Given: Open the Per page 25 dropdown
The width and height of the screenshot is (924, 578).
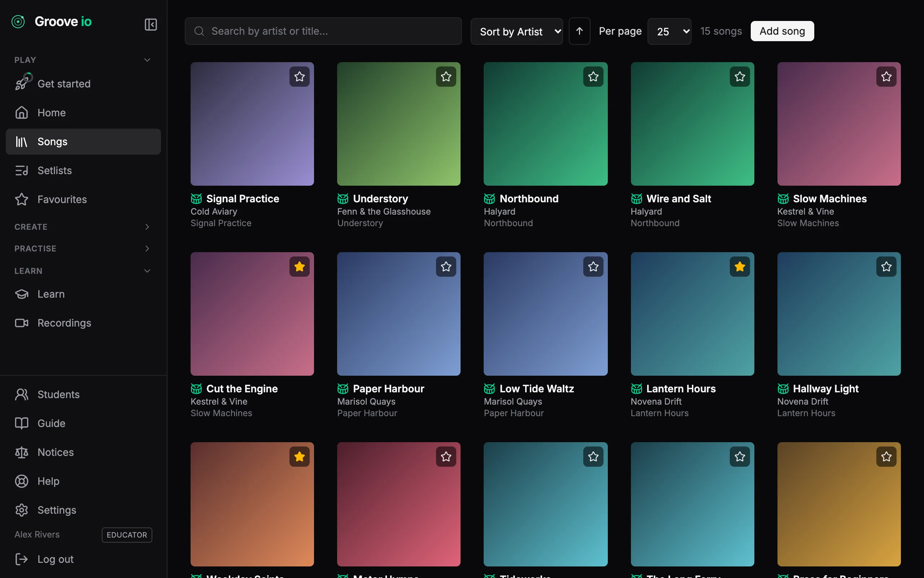Looking at the screenshot, I should click(x=669, y=31).
